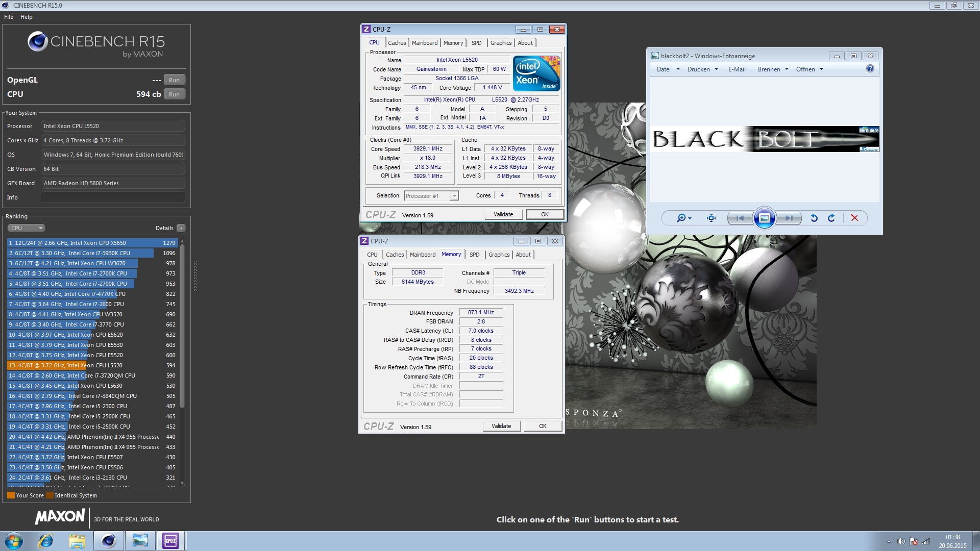Fit image to window icon in Fotoanzeige
980x551 pixels.
pos(711,218)
